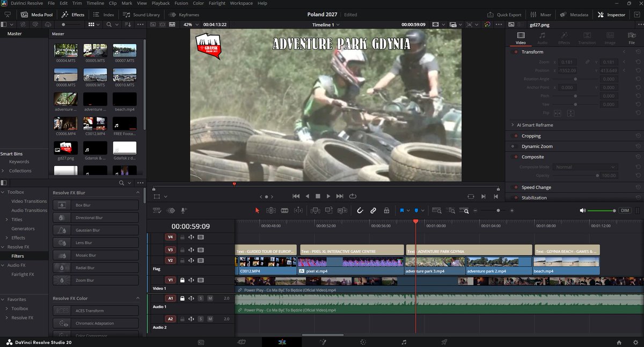Select the Video Transitions category
The height and width of the screenshot is (347, 644).
point(29,201)
